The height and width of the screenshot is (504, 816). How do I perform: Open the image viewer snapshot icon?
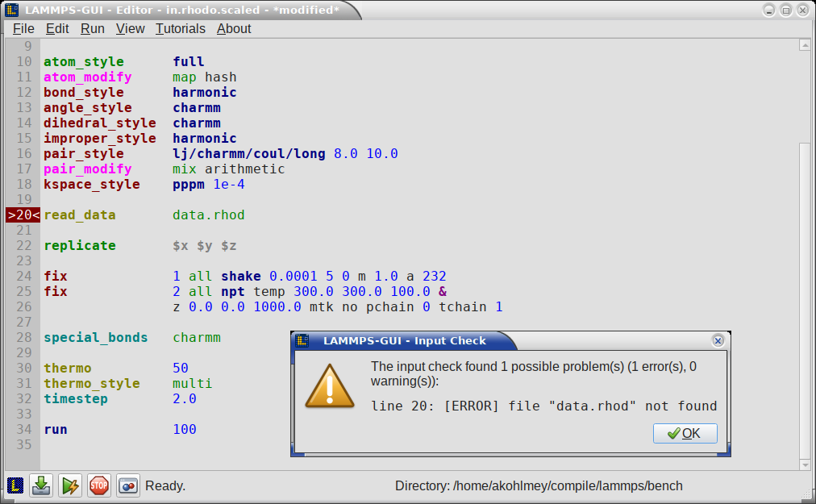click(128, 485)
